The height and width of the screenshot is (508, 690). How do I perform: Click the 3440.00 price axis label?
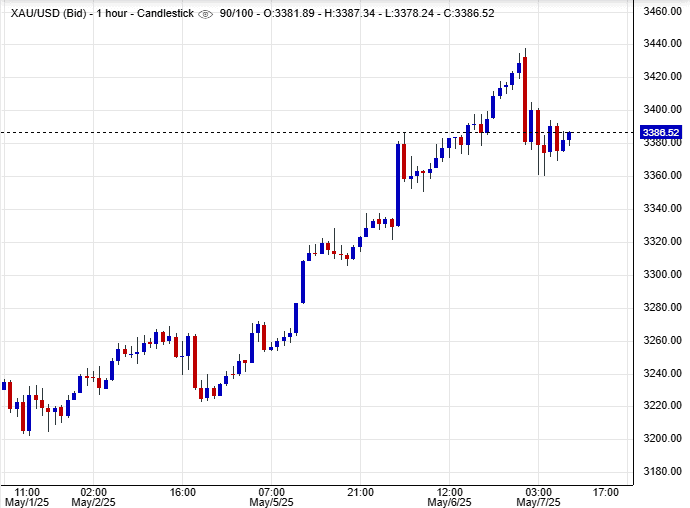coord(663,44)
